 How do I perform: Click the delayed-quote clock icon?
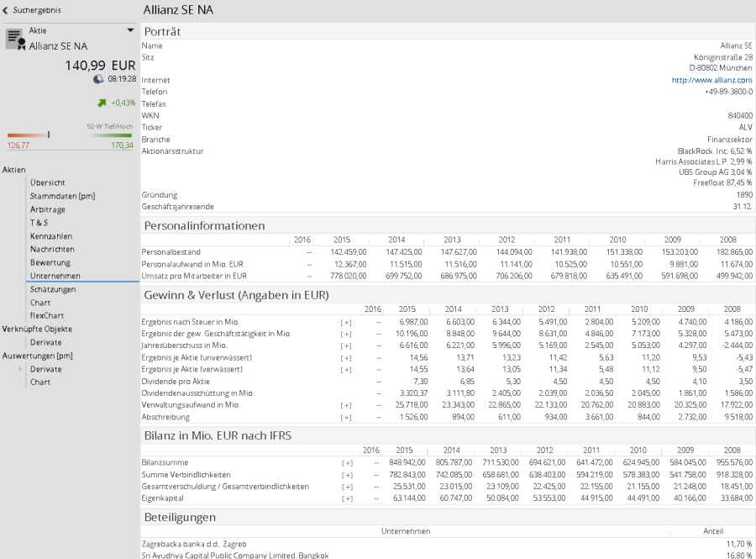click(x=98, y=79)
